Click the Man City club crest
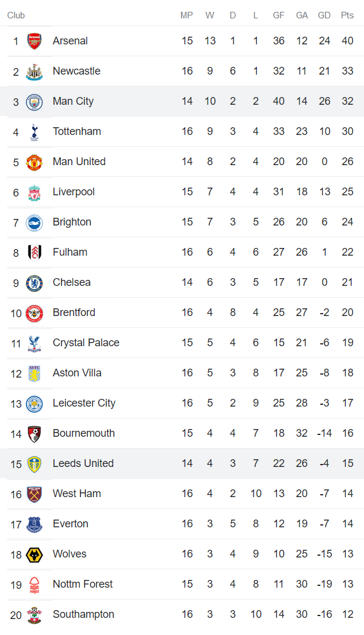The width and height of the screenshot is (364, 635). click(x=34, y=102)
